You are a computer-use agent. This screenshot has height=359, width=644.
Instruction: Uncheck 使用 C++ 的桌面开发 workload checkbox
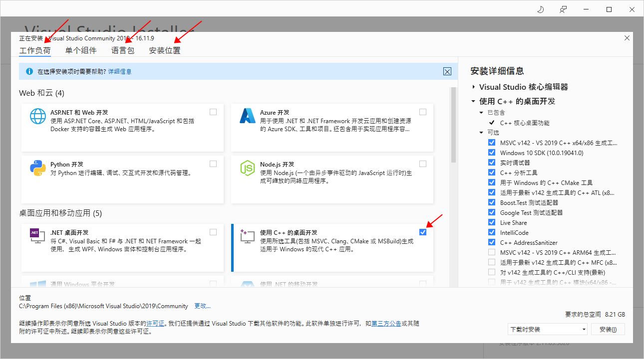[423, 232]
